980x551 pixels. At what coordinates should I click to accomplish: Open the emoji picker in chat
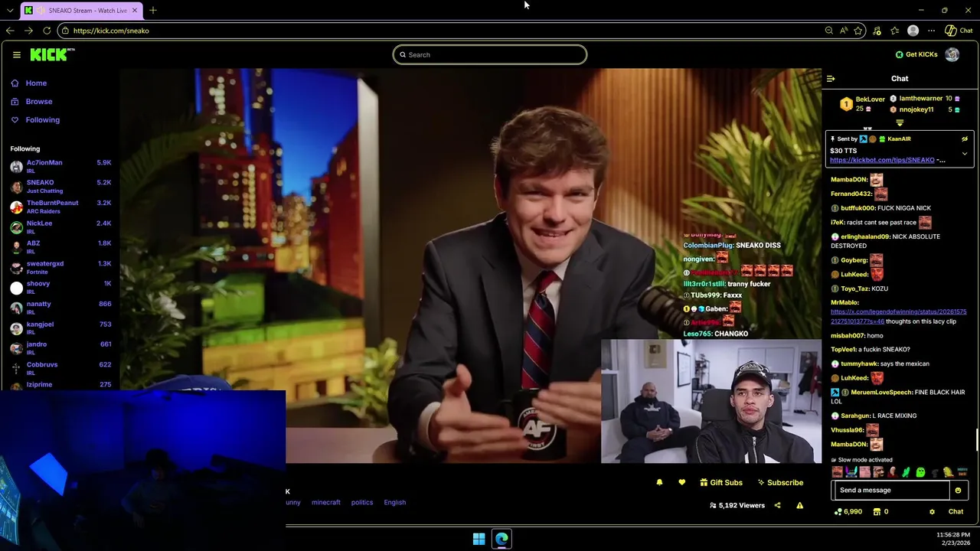click(x=958, y=491)
